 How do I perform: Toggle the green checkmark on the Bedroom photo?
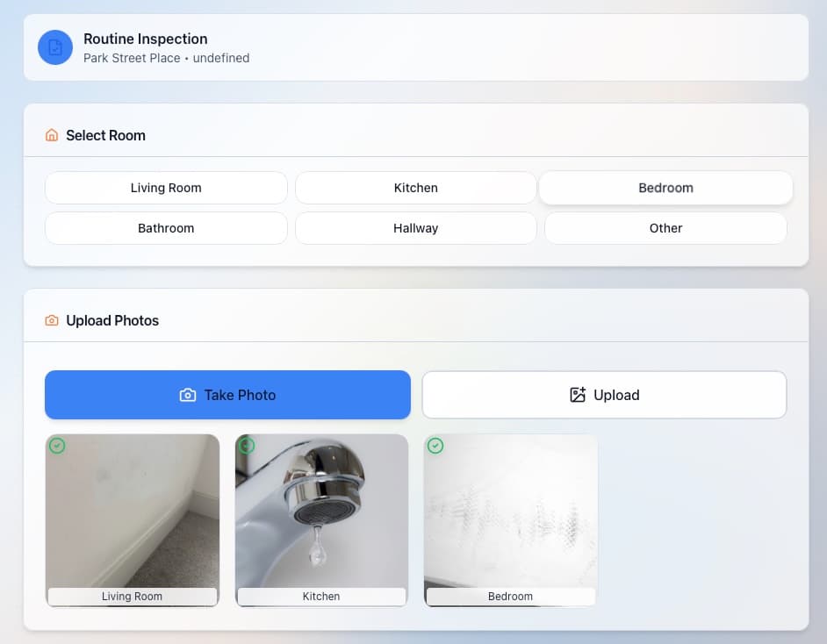pos(435,446)
